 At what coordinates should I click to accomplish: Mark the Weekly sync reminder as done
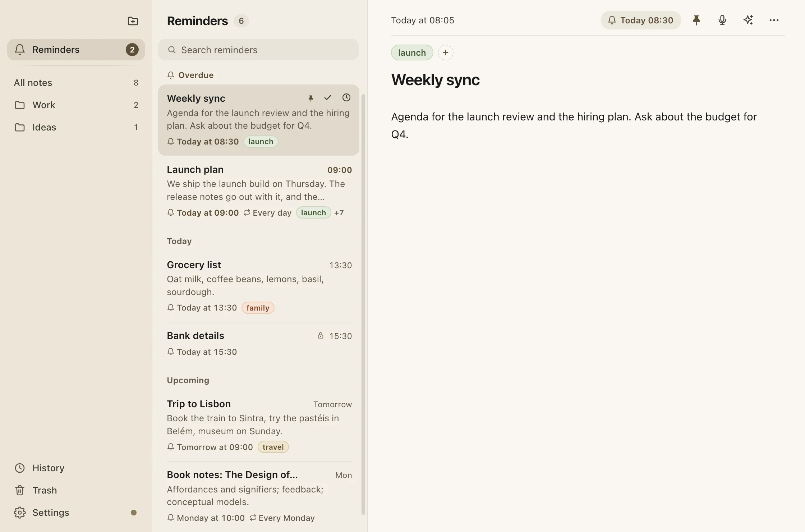point(328,98)
